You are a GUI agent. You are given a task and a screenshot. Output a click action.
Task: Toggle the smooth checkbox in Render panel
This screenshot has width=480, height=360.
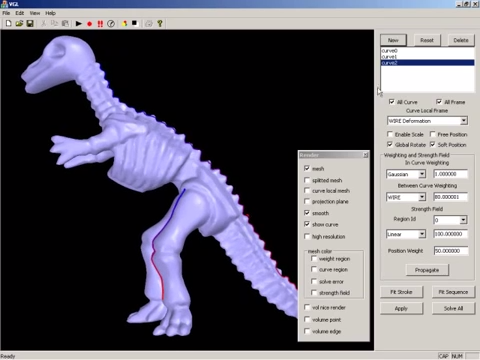pyautogui.click(x=307, y=213)
